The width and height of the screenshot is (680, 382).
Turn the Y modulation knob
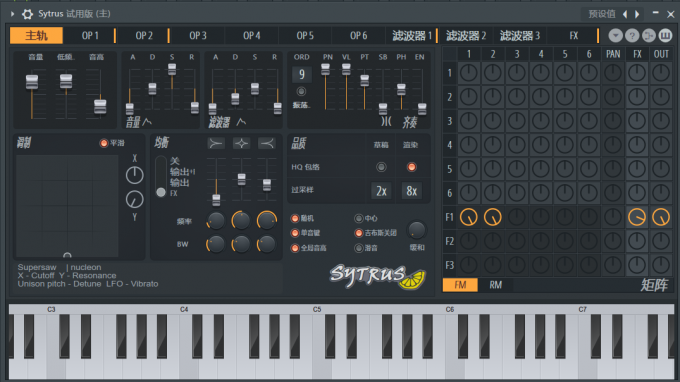click(134, 199)
